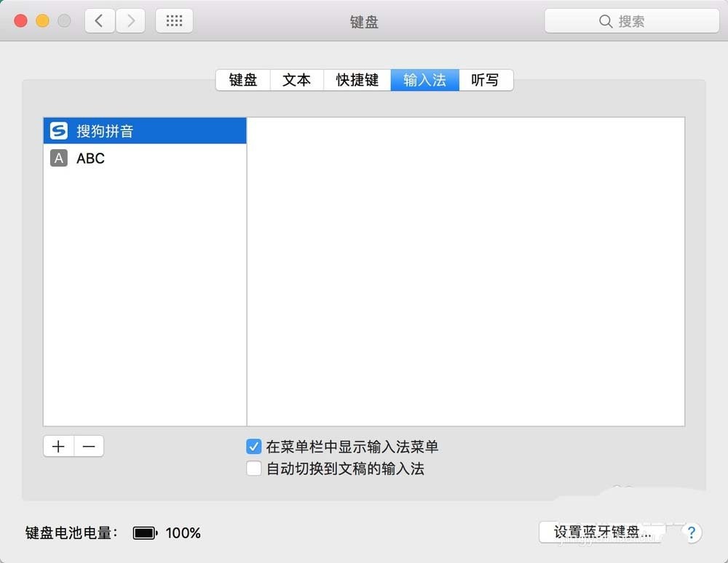Image resolution: width=728 pixels, height=563 pixels.
Task: Enable 自动切换到文稿的输入法 option
Action: (253, 468)
